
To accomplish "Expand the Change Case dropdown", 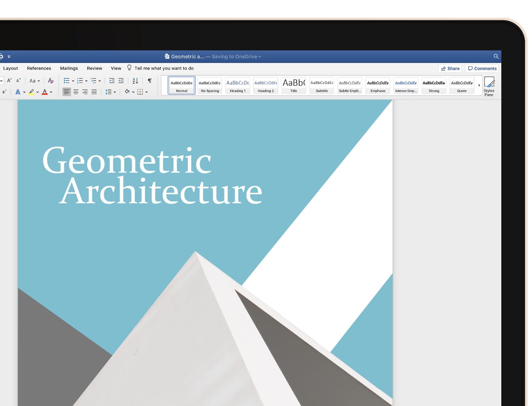I will 38,80.
